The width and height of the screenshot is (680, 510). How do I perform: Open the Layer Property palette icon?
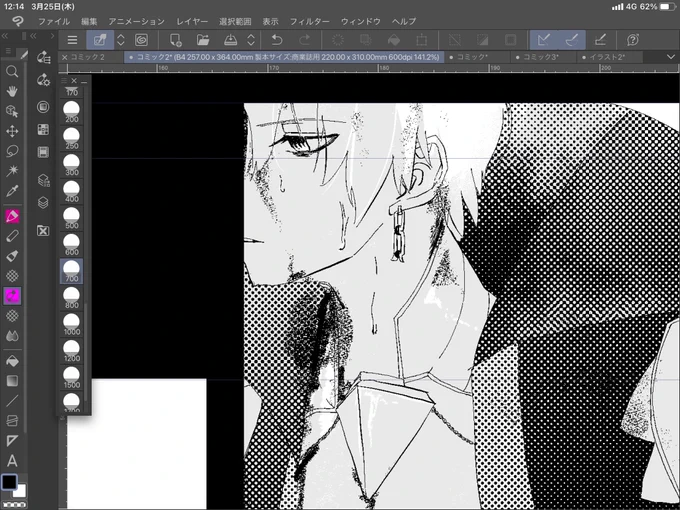point(43,180)
